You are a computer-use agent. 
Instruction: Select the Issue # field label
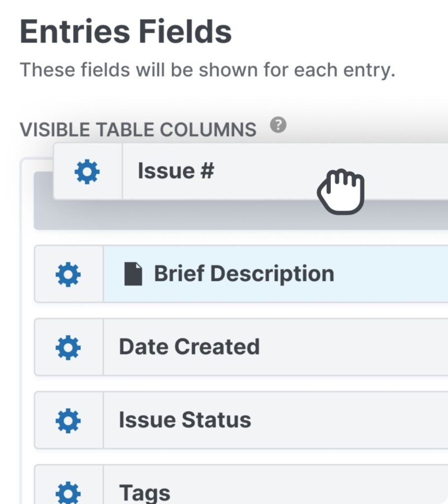point(176,171)
